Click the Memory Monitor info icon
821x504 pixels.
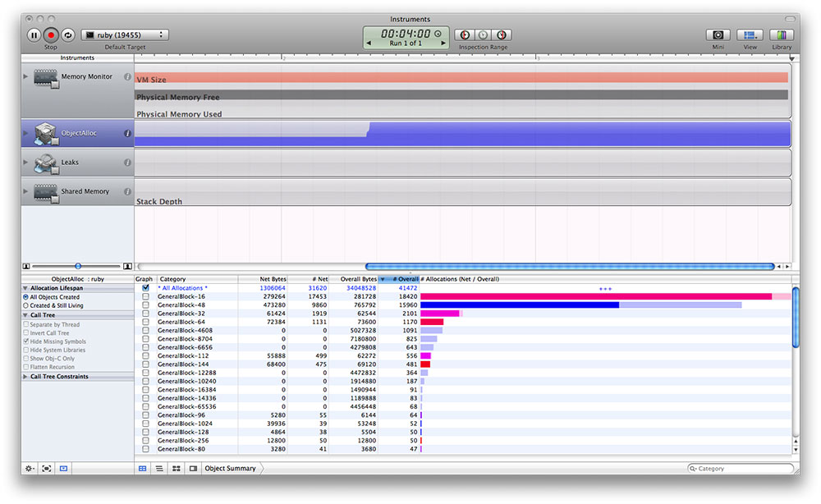tap(127, 77)
